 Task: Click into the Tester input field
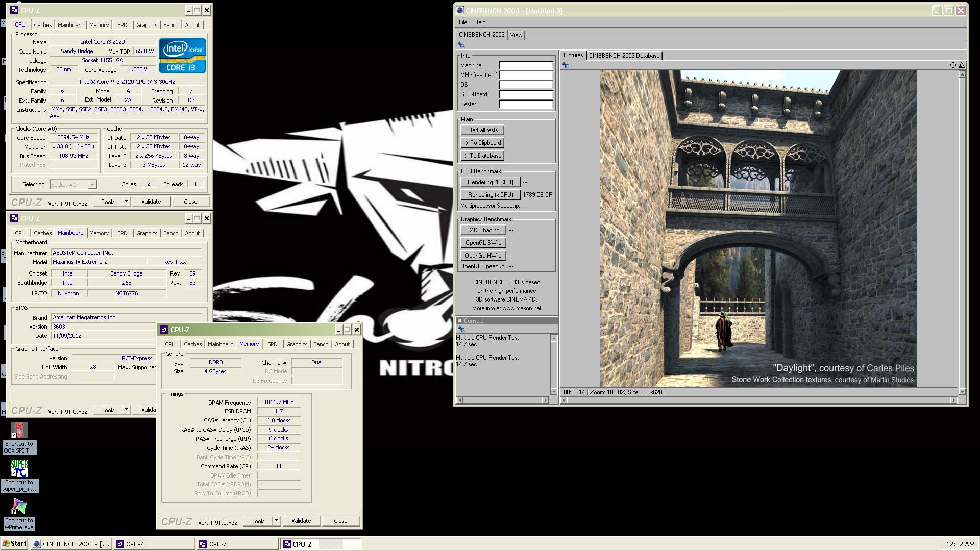click(526, 104)
